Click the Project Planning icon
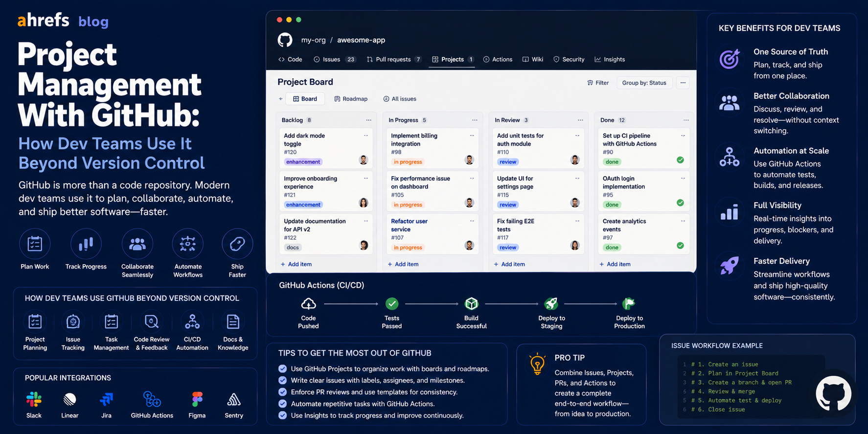This screenshot has height=434, width=868. click(x=35, y=322)
